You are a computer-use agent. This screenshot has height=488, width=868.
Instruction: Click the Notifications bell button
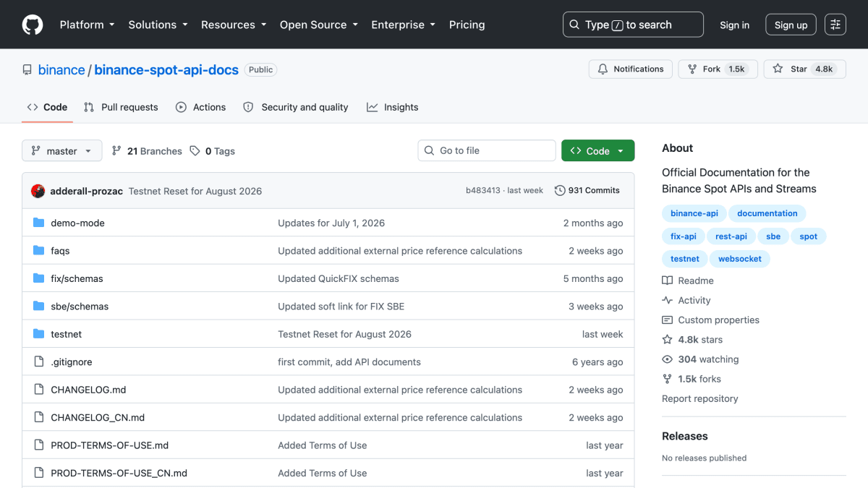631,69
